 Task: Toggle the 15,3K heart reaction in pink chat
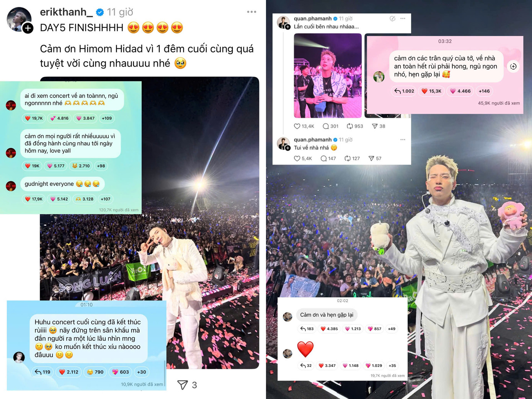point(431,91)
